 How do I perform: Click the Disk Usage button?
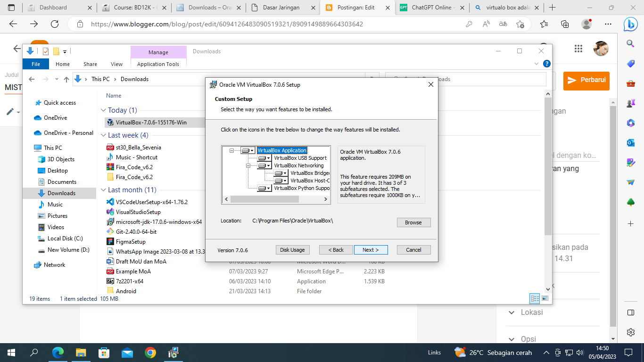point(292,250)
